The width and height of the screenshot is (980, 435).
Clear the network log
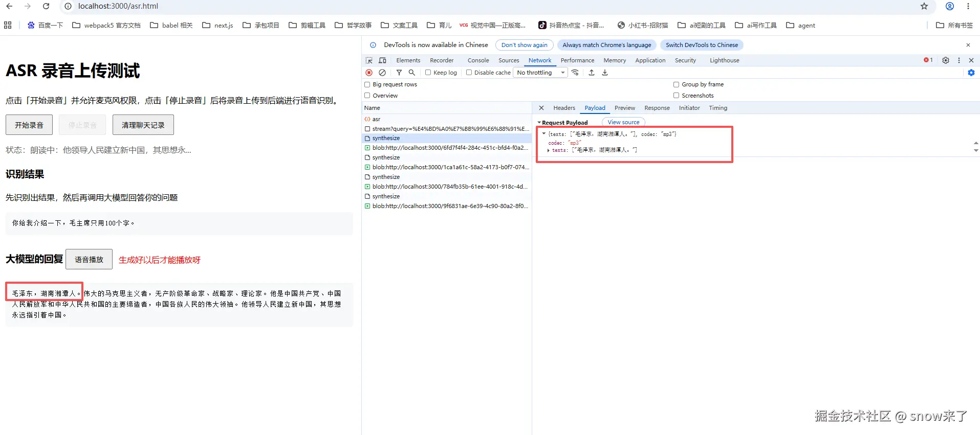click(382, 73)
